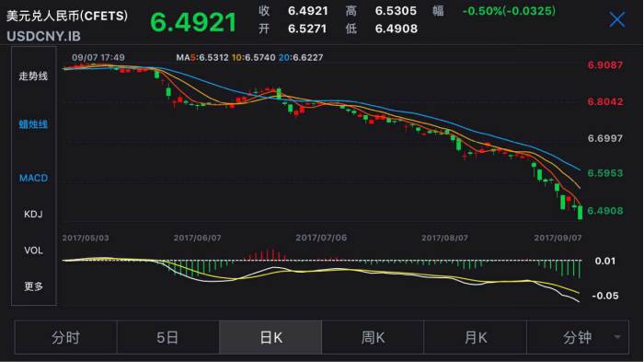The height and width of the screenshot is (362, 644).
Task: Switch to the 日K tab
Action: click(x=270, y=337)
